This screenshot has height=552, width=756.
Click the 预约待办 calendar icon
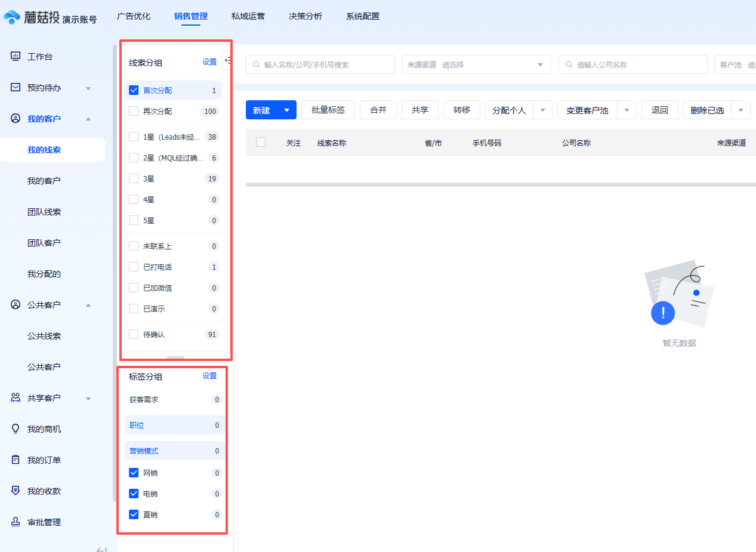pyautogui.click(x=15, y=87)
